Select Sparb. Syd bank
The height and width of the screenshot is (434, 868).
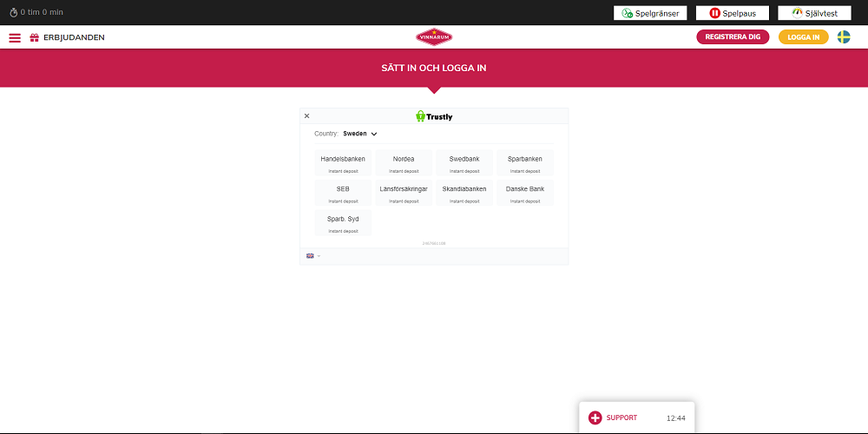[x=343, y=222]
